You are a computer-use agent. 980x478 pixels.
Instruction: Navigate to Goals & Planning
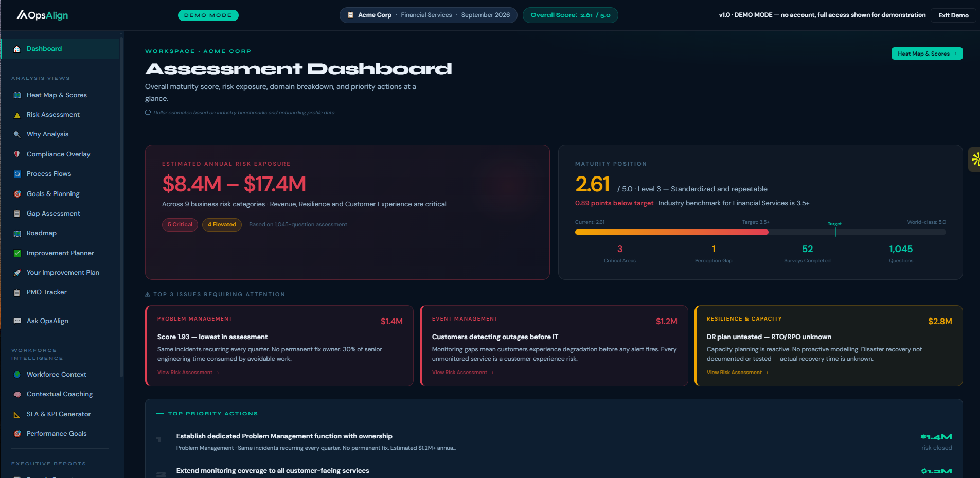coord(61,194)
